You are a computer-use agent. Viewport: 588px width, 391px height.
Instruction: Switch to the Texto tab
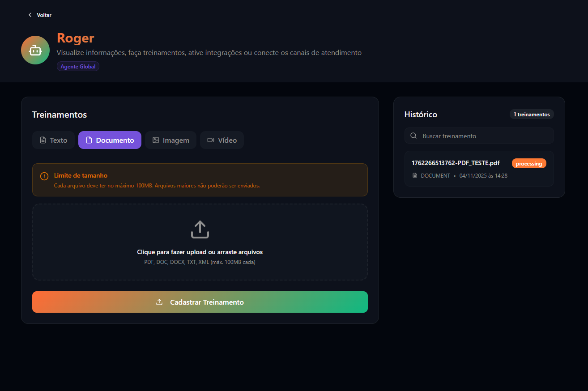(53, 140)
